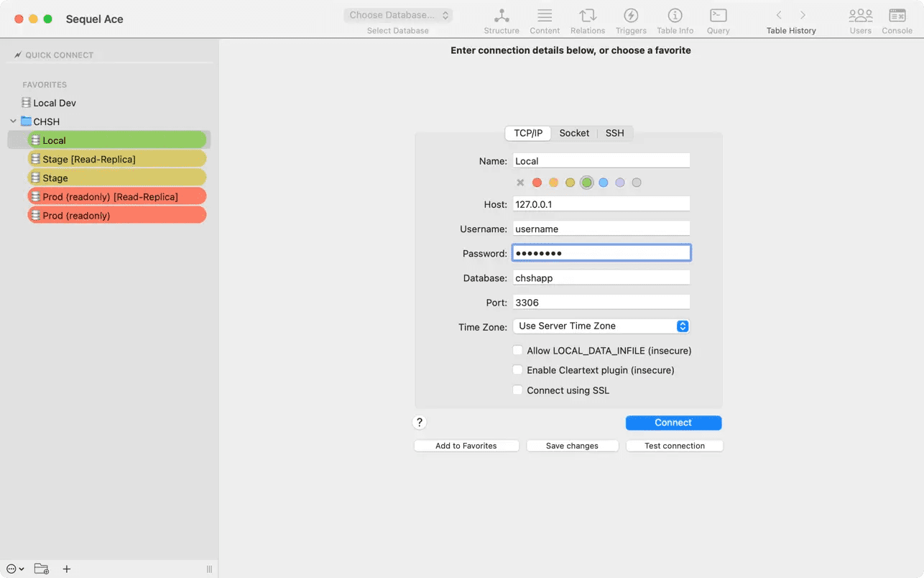
Task: Open the Choose Database dropdown
Action: point(398,15)
